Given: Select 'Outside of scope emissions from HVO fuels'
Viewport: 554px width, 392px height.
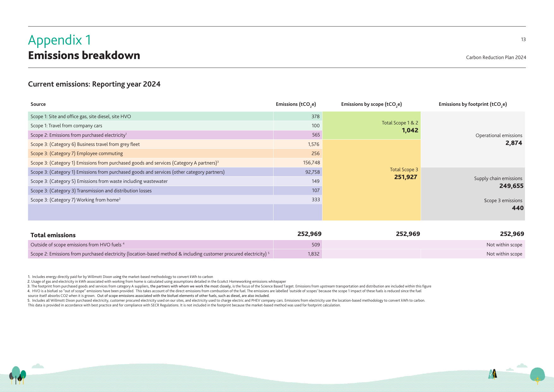Looking at the screenshot, I should point(77,245).
